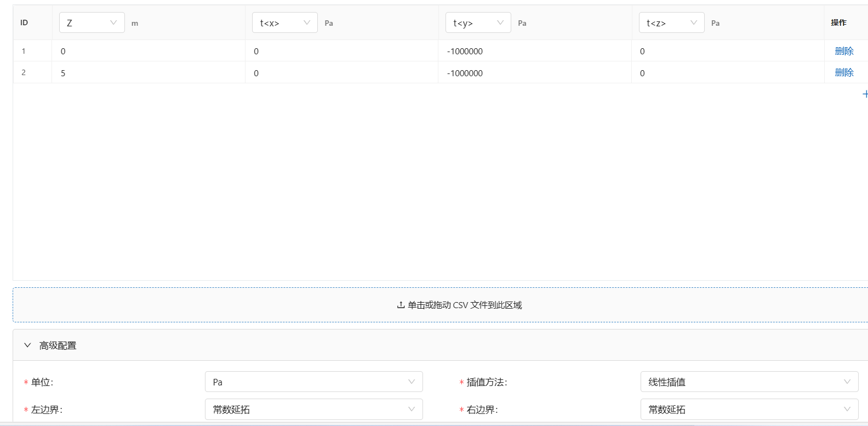Edit t<x> value in row 2

[342, 72]
